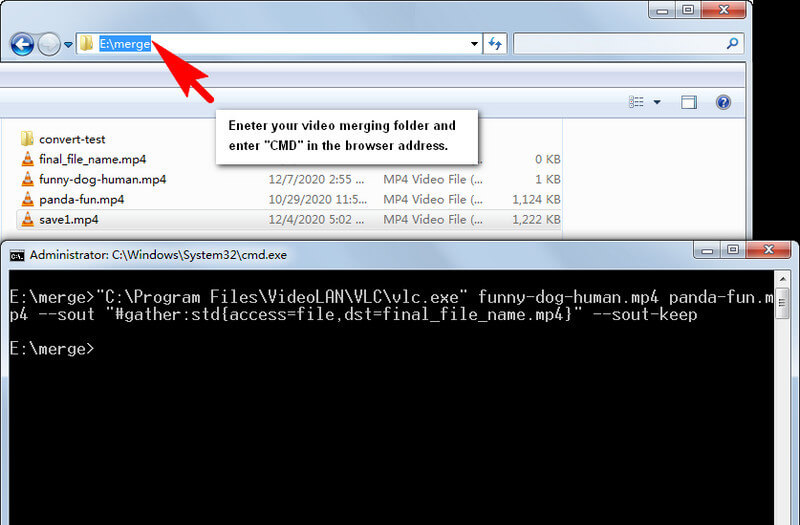Select the convert-test folder name
This screenshot has height=525, width=800.
(72, 139)
